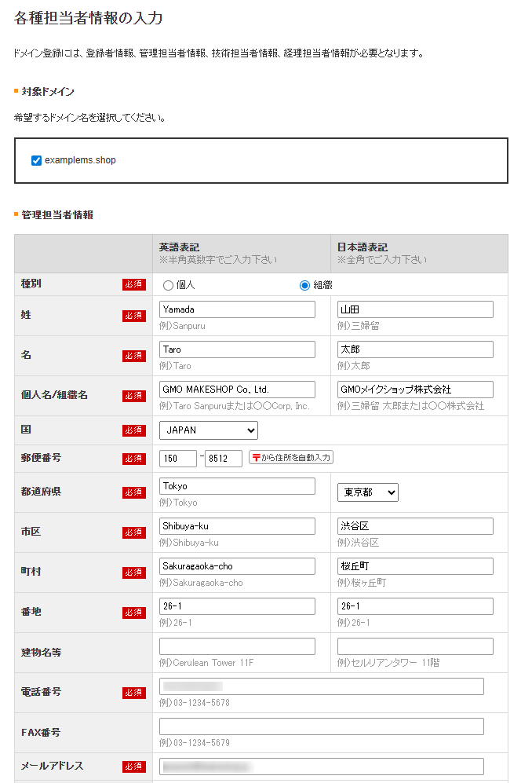Uncheck the examplems.shop domain checkbox
The height and width of the screenshot is (783, 532).
(36, 160)
